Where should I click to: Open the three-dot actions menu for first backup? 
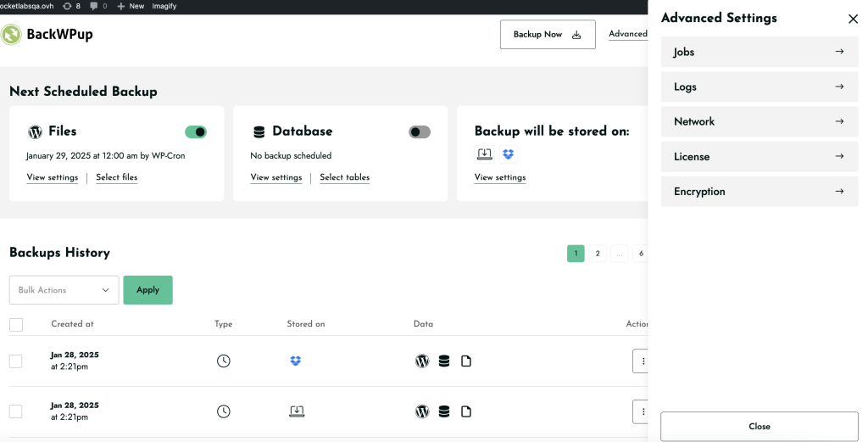(641, 361)
